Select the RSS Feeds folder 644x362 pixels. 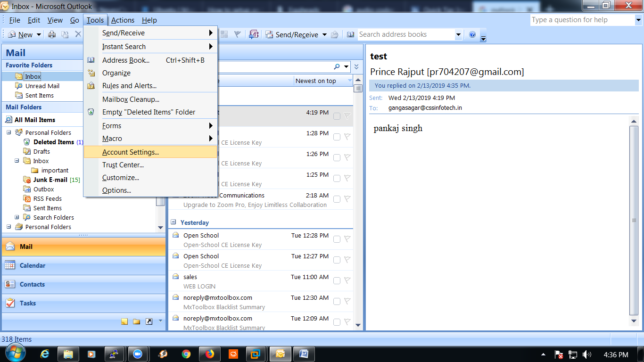[47, 198]
